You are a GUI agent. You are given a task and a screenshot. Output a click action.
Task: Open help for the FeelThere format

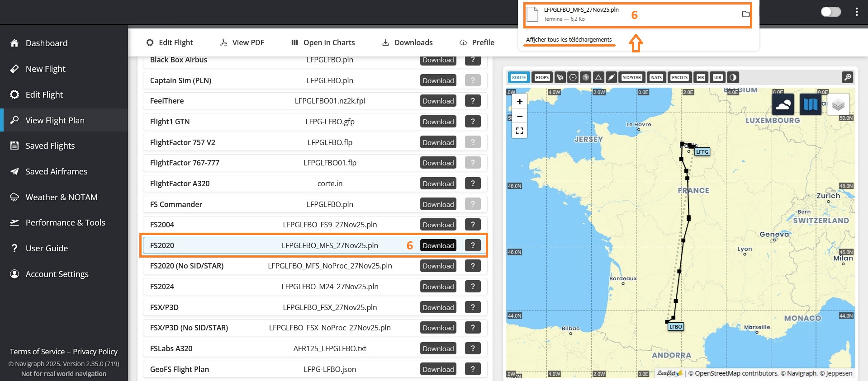(x=473, y=101)
